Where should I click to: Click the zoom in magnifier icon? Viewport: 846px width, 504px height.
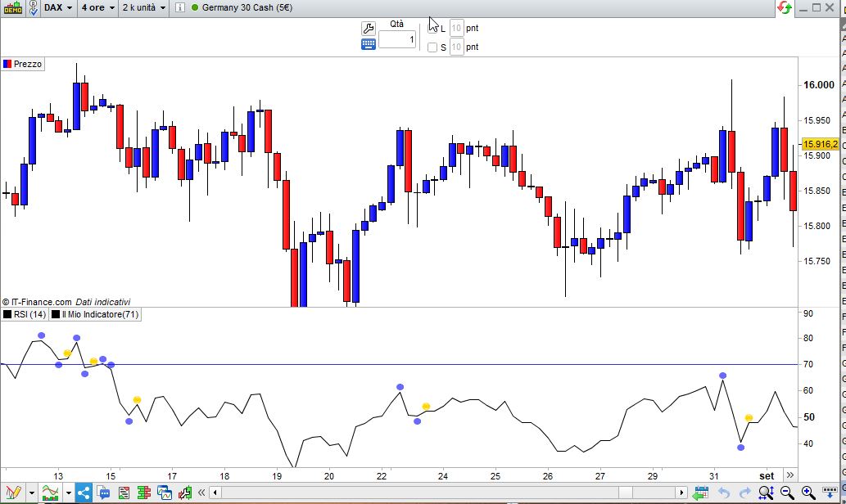click(808, 493)
